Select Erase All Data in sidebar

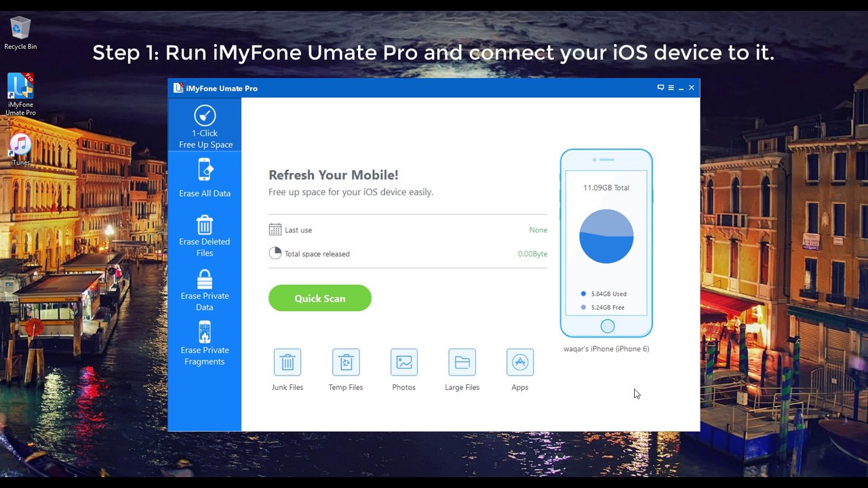tap(205, 178)
